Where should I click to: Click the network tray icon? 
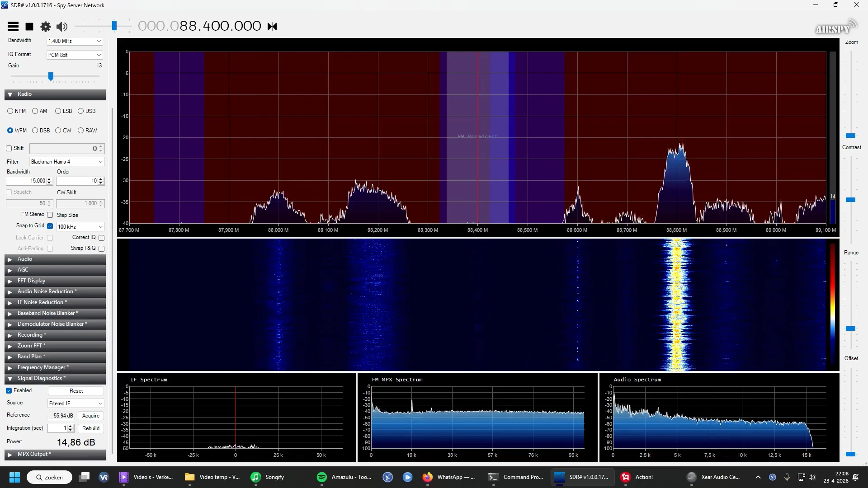click(x=801, y=477)
